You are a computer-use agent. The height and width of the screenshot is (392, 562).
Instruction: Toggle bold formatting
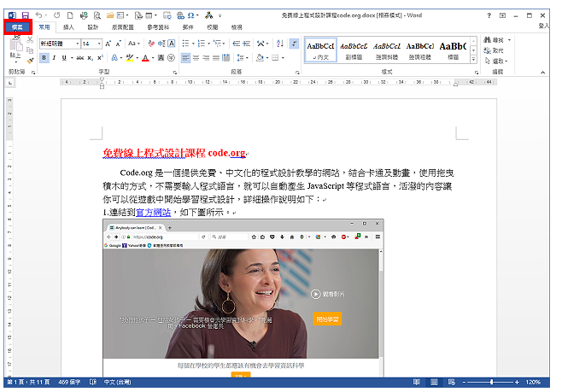coord(44,57)
